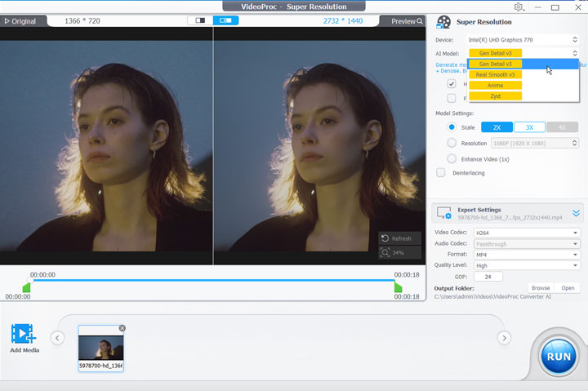Click the GOP value field
588x391 pixels.
pyautogui.click(x=488, y=277)
